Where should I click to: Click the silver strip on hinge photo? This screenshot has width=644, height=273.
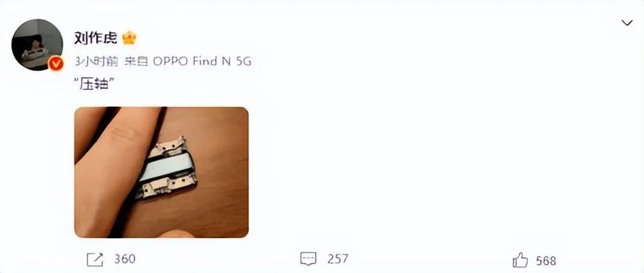pyautogui.click(x=168, y=169)
